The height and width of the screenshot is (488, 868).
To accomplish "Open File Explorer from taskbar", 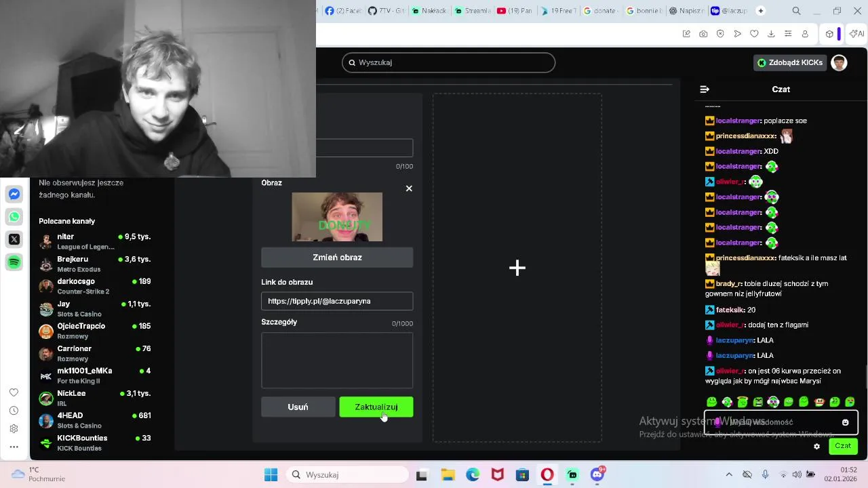I will (x=447, y=474).
